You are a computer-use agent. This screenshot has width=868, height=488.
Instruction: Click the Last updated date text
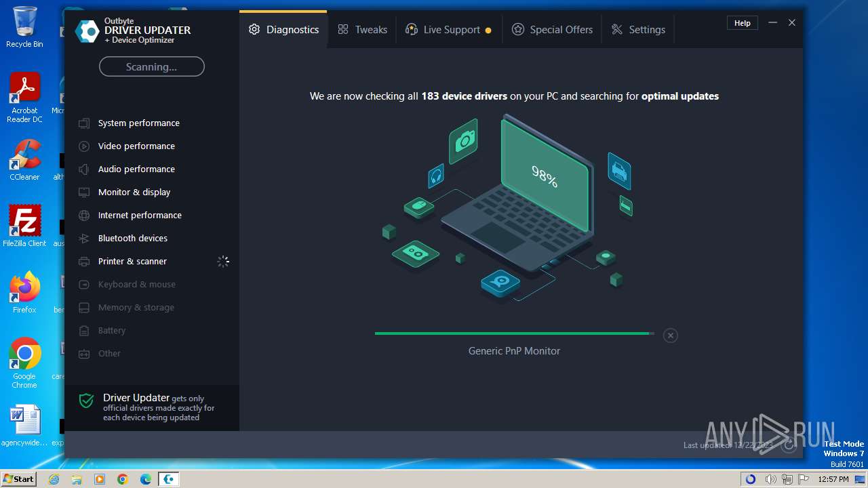[x=728, y=445]
